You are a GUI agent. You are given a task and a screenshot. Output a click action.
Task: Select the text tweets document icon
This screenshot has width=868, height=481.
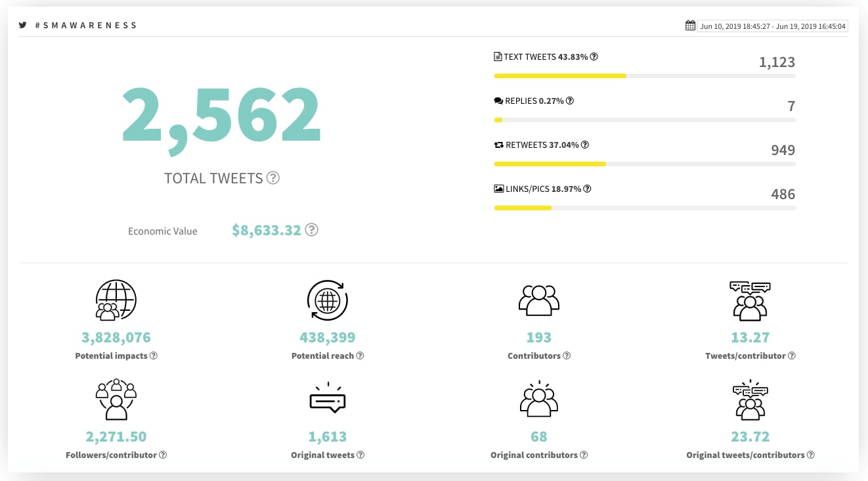point(497,57)
